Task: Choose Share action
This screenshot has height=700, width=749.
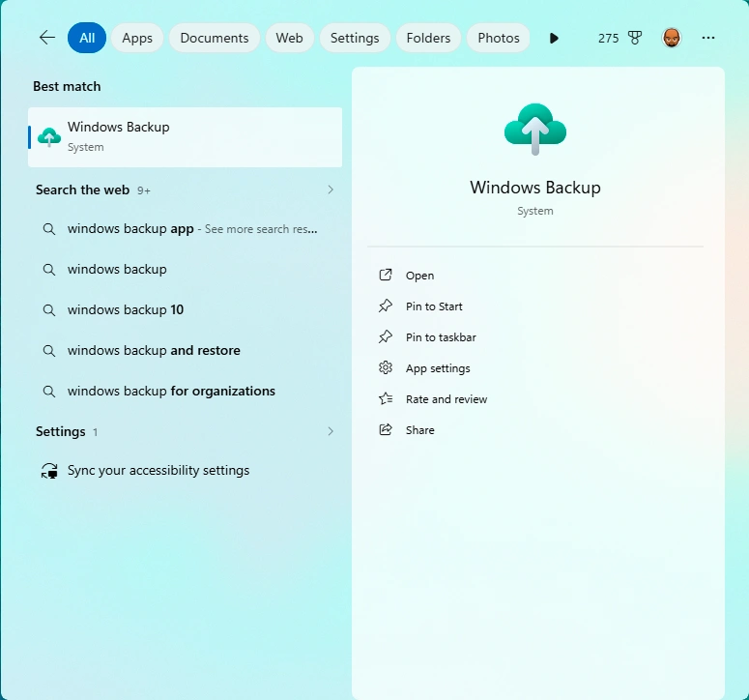Action: (x=535, y=430)
